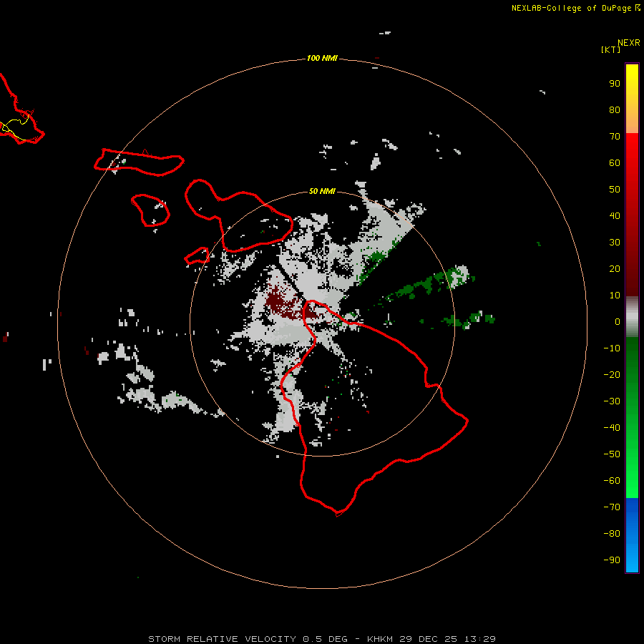Screen dimensions: 644x644
Task: Select the -30 value on velocity scale
Action: click(612, 401)
